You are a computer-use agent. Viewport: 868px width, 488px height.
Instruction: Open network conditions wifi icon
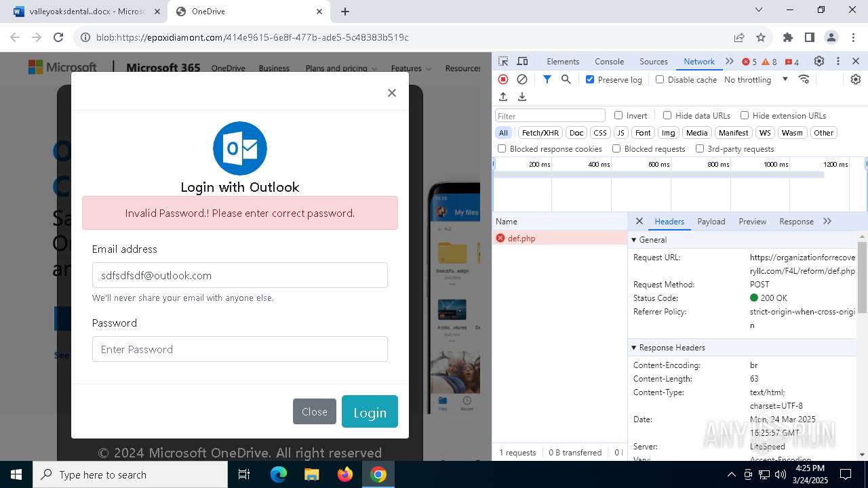coord(804,79)
